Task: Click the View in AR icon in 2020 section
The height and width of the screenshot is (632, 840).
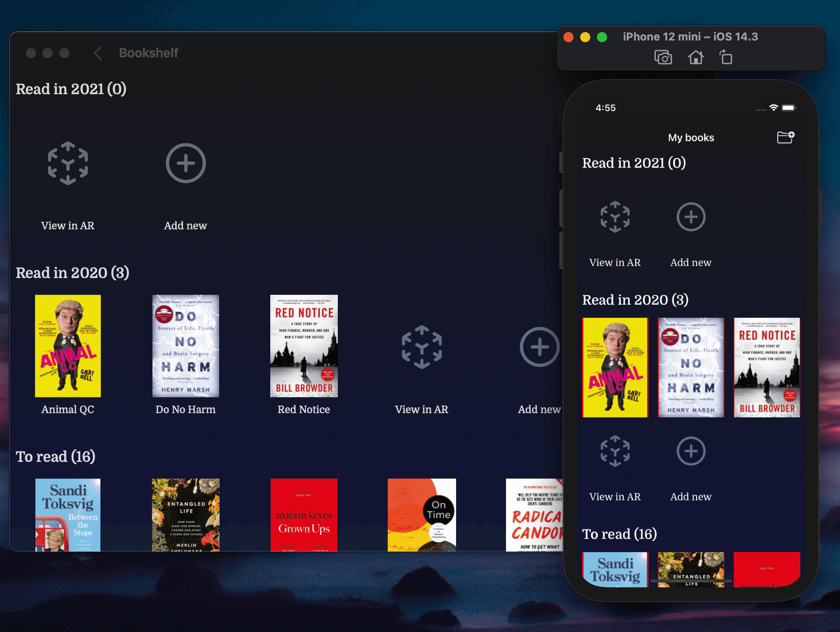Action: click(x=421, y=347)
